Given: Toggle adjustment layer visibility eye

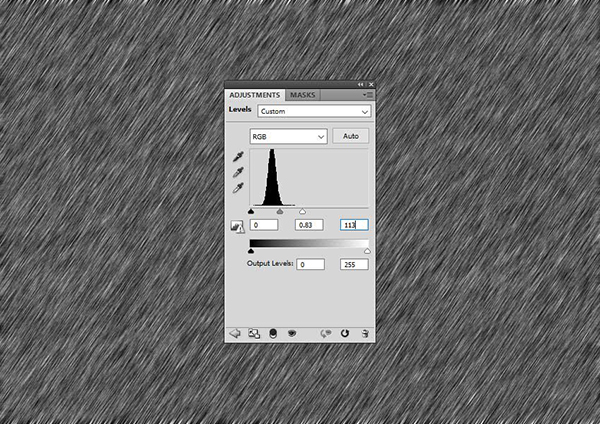Looking at the screenshot, I should pos(293,333).
